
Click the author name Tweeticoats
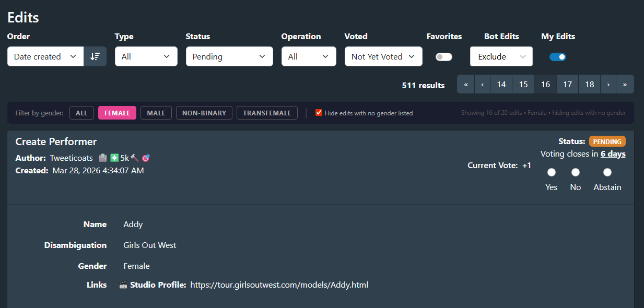point(72,158)
